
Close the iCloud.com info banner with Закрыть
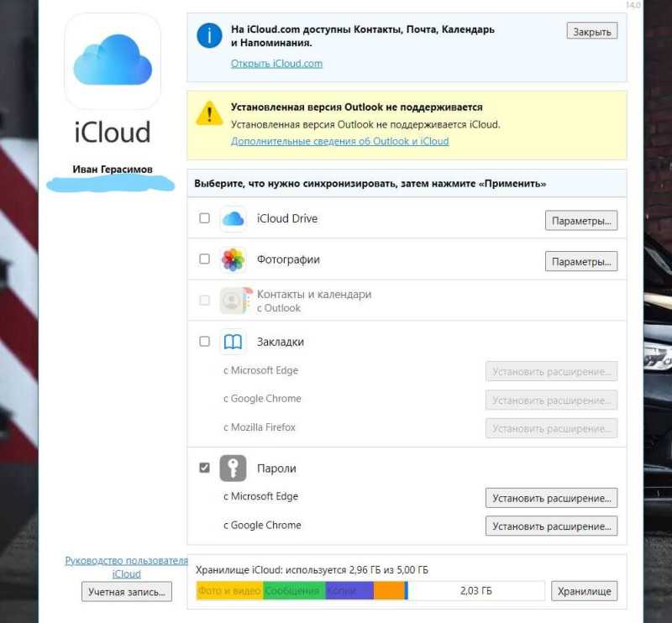pos(592,31)
